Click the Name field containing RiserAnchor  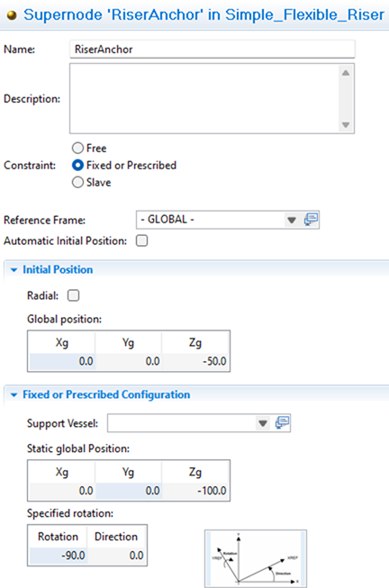[212, 50]
